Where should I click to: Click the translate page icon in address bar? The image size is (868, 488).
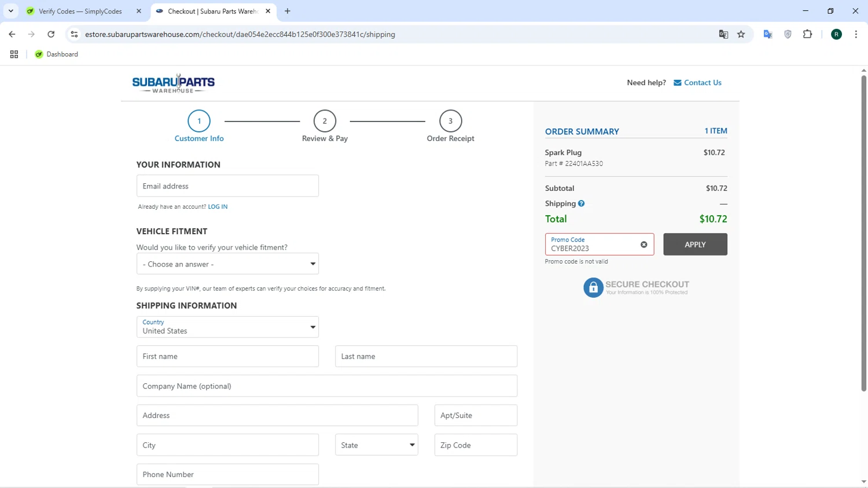(x=723, y=34)
